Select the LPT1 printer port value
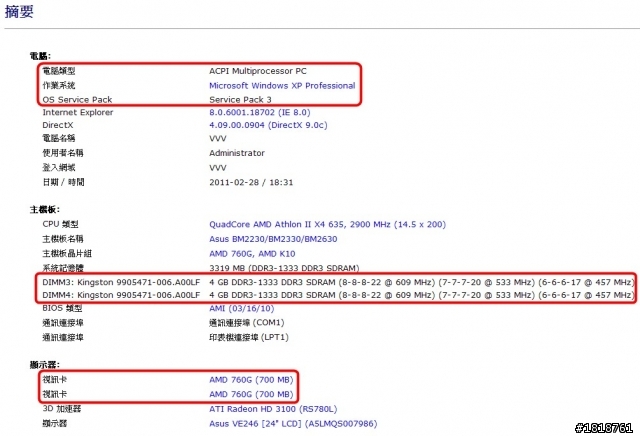 click(x=249, y=337)
